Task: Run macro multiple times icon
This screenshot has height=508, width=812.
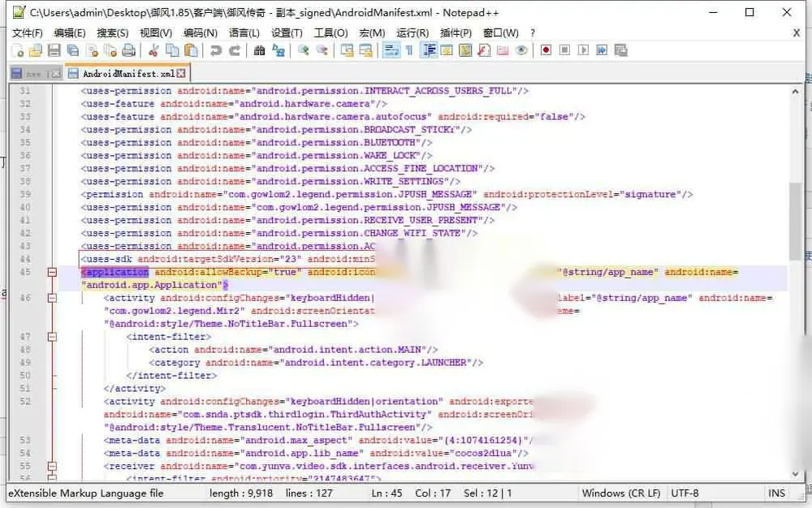Action: (x=602, y=50)
